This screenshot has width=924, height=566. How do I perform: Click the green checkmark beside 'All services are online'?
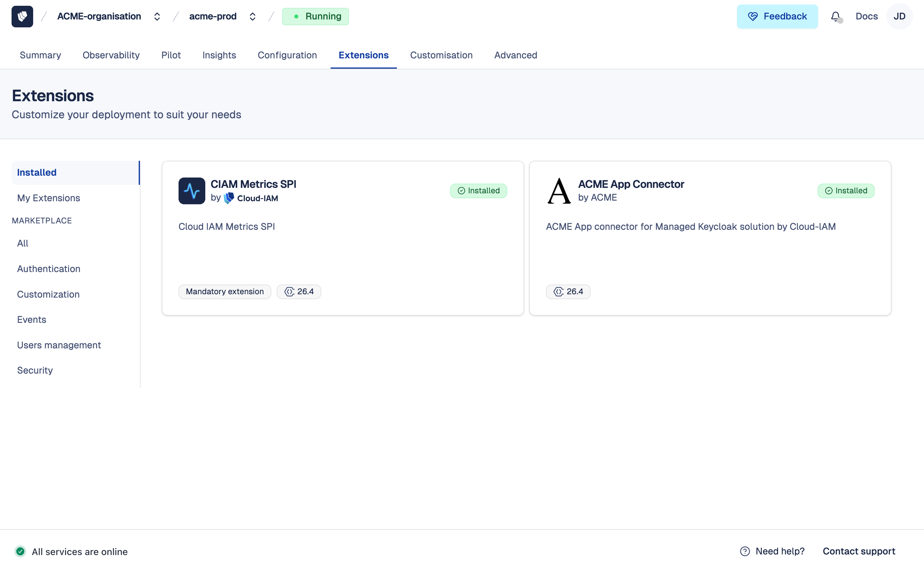click(x=20, y=551)
